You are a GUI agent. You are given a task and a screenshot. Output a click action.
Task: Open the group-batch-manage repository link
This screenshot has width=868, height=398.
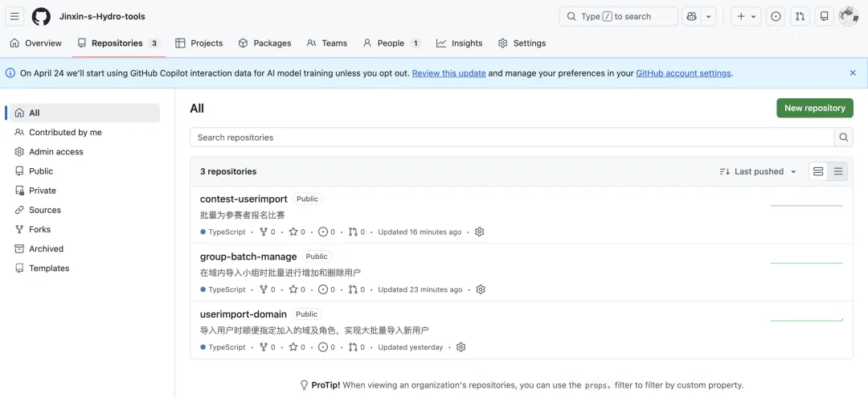248,256
